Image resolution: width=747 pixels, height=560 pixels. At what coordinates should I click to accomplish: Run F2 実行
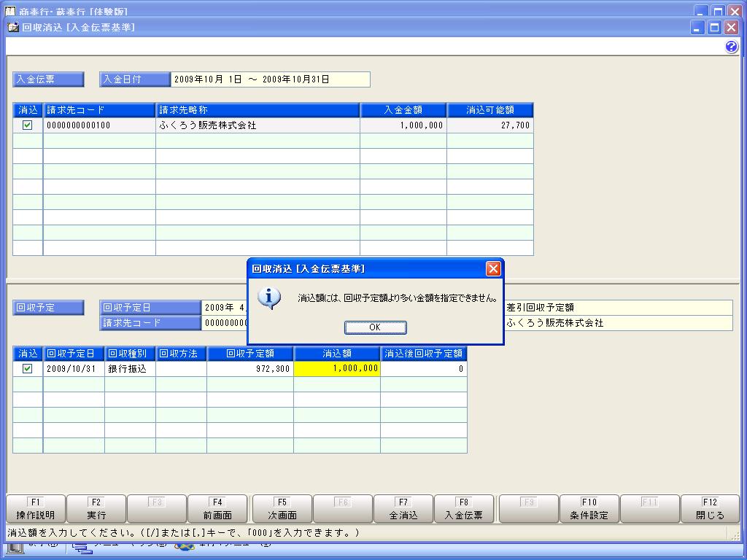(96, 508)
